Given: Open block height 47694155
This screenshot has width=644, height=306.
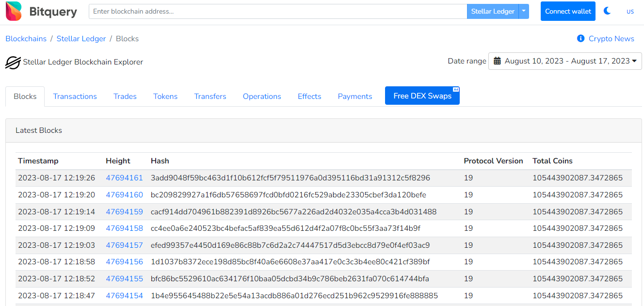Looking at the screenshot, I should click(x=125, y=279).
